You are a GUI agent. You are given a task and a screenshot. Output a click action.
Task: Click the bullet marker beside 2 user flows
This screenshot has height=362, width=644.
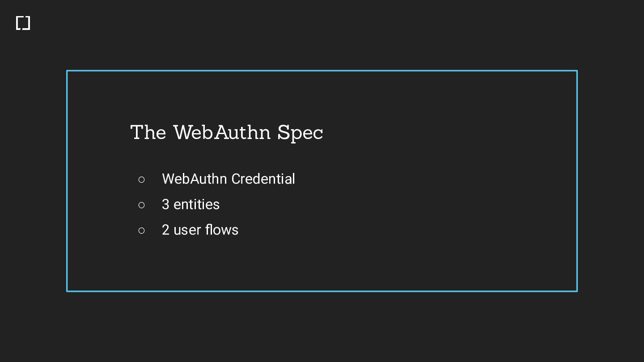click(x=142, y=231)
